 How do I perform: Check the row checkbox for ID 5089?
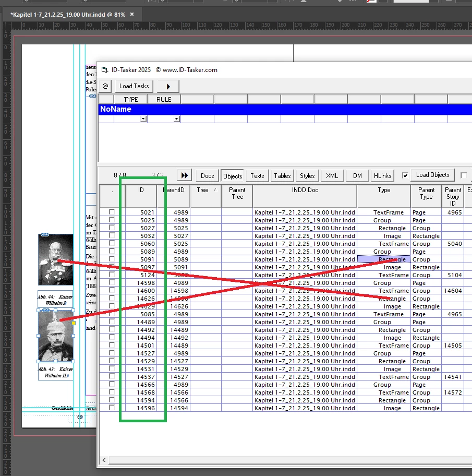112,251
